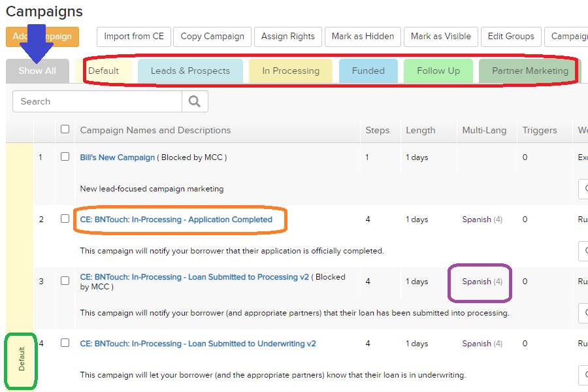Open Bill's New Campaign link
The image size is (588, 392).
click(x=118, y=157)
